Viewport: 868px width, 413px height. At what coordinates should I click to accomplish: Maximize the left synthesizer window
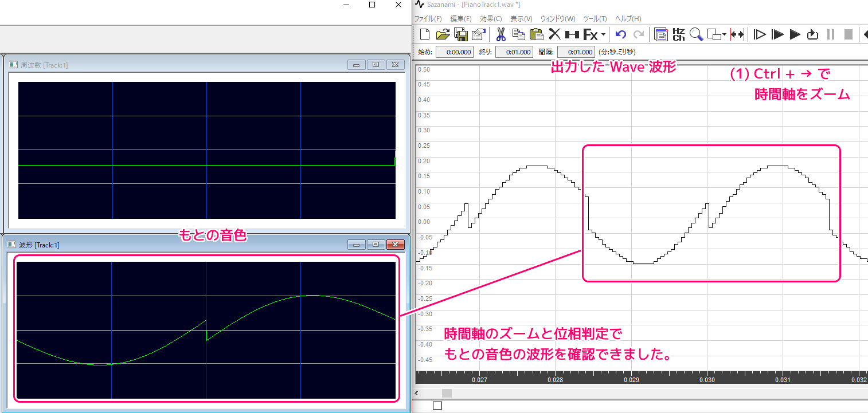tap(372, 5)
